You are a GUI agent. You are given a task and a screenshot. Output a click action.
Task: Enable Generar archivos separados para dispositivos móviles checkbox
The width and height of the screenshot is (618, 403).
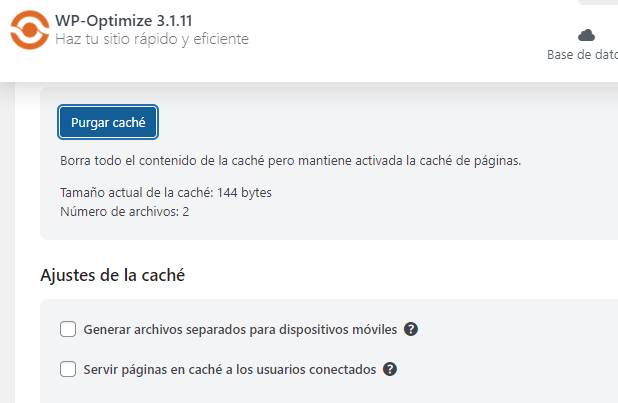point(68,329)
